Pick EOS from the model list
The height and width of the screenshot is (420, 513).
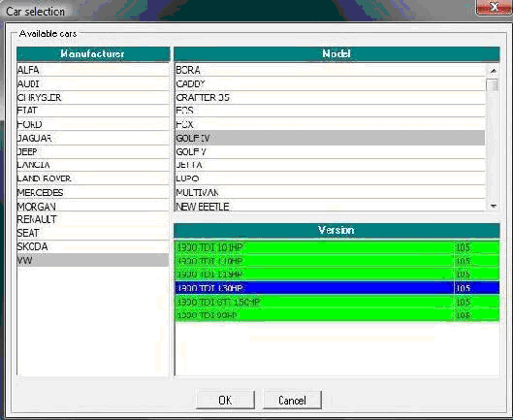tap(330, 111)
